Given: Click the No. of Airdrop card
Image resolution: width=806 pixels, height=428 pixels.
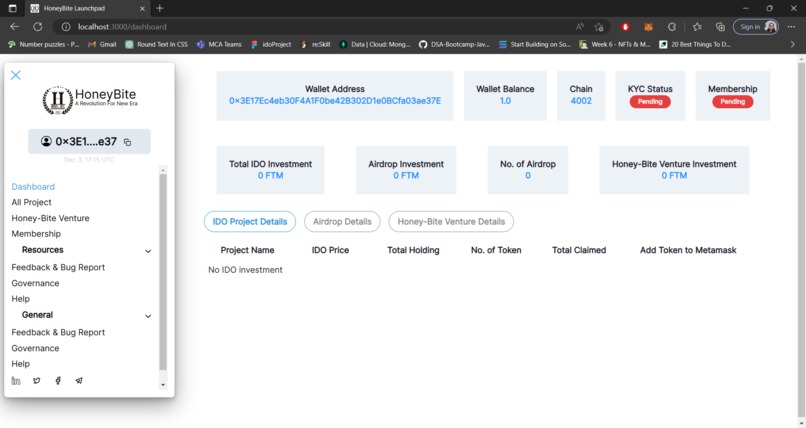Looking at the screenshot, I should 528,170.
